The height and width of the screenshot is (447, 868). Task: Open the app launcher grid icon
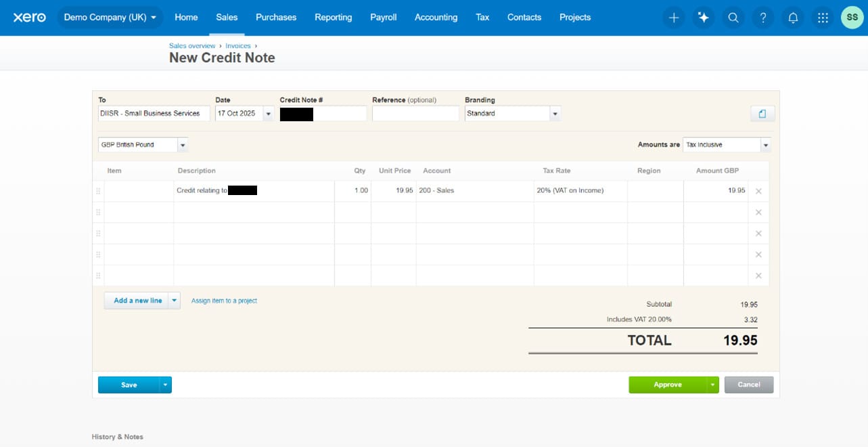click(822, 18)
